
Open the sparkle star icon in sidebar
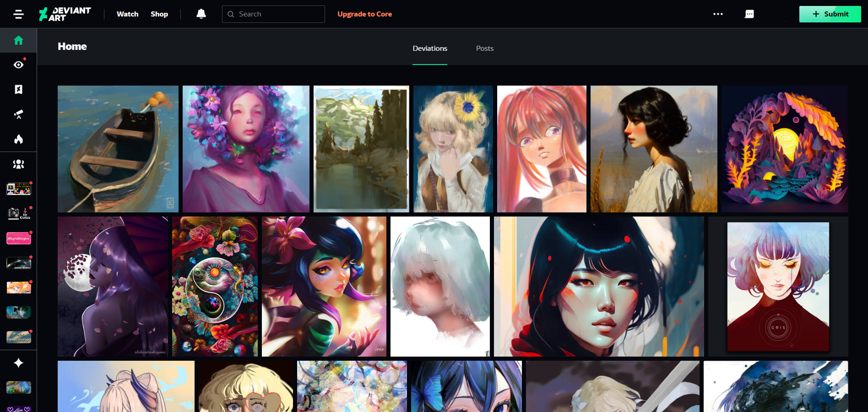18,363
